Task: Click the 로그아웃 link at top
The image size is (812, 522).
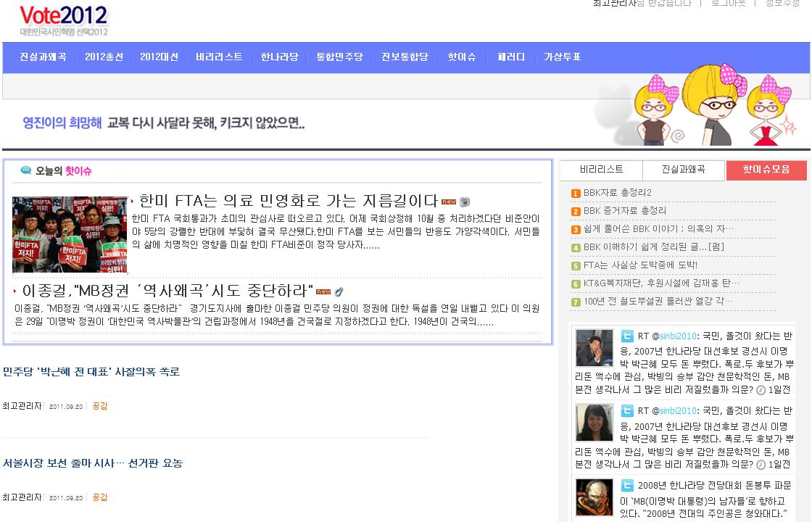Action: (x=728, y=3)
